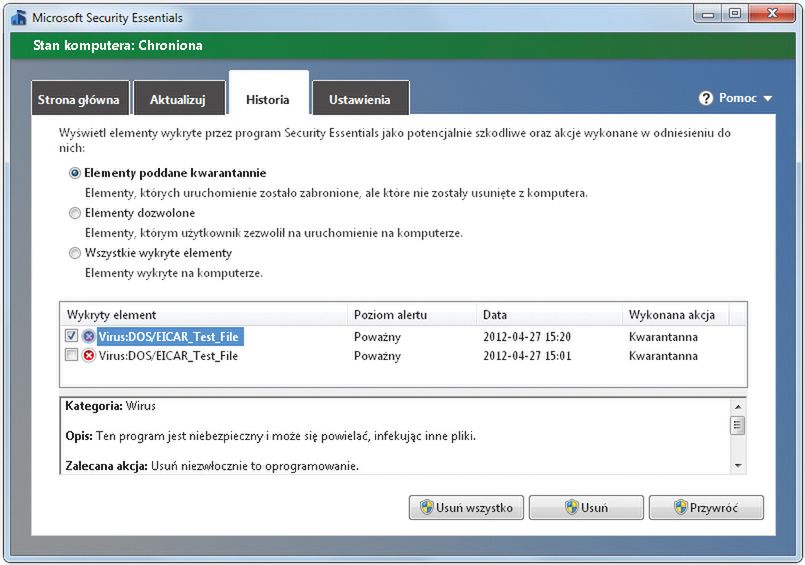Switch to the Strona główna tab
This screenshot has height=565, width=805.
(x=78, y=100)
